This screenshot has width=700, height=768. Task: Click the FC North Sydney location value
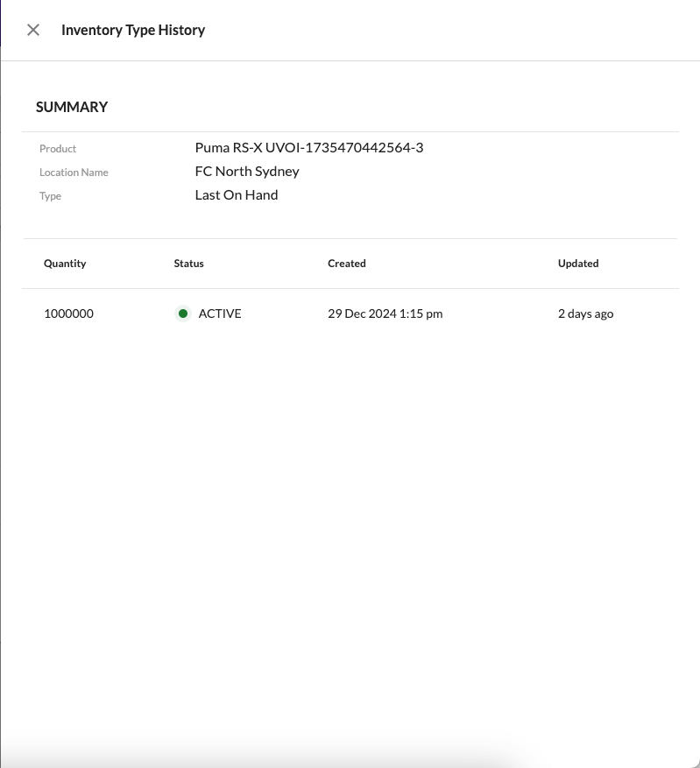[247, 172]
